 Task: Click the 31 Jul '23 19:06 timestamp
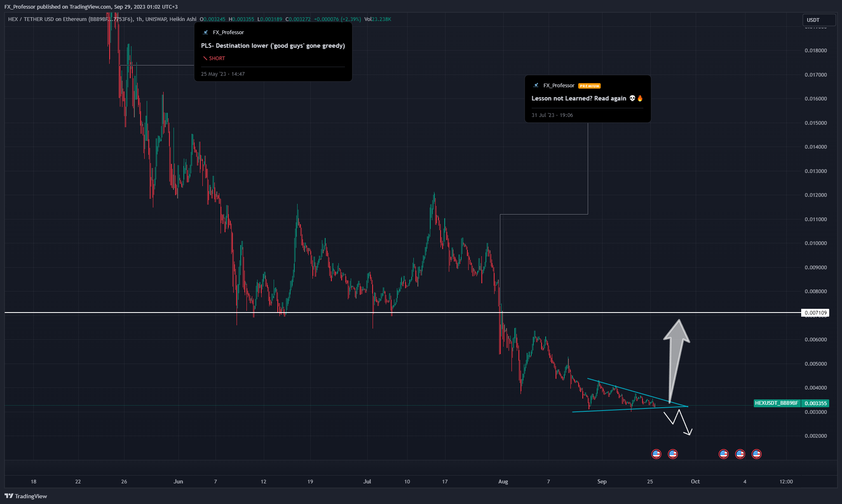tap(552, 115)
